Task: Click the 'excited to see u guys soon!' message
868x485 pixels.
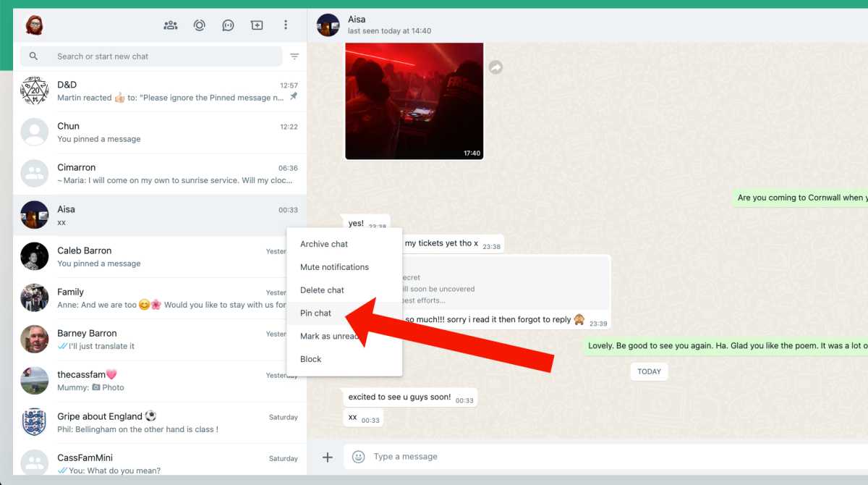Action: coord(410,397)
